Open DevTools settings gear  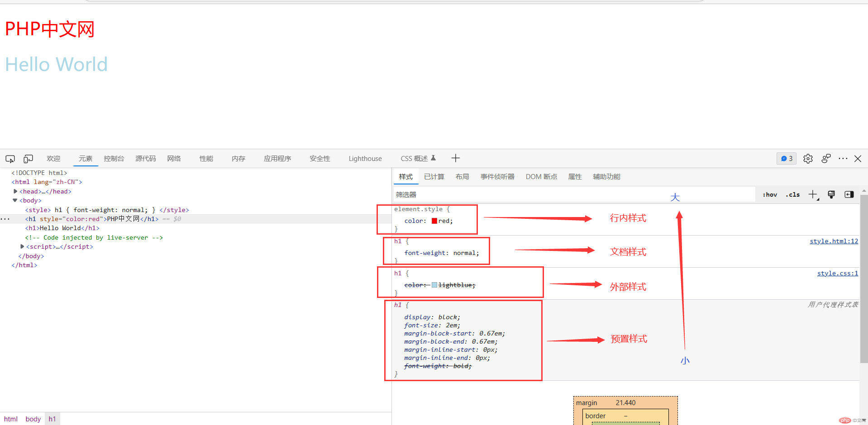pos(808,159)
